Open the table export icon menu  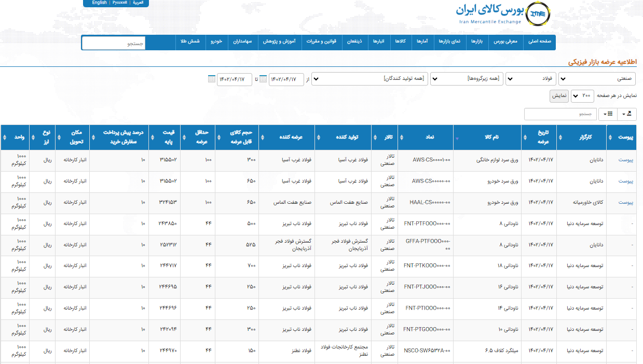pyautogui.click(x=627, y=114)
